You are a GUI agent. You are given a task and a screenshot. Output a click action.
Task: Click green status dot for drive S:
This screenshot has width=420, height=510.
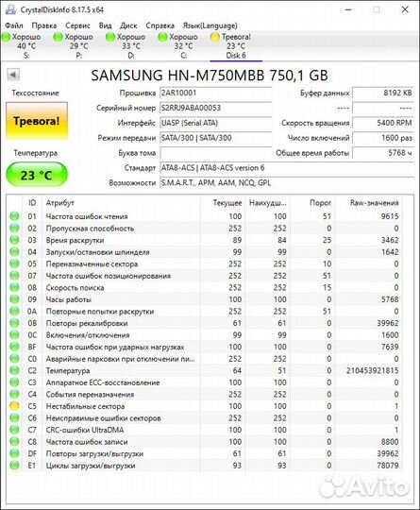click(7, 37)
